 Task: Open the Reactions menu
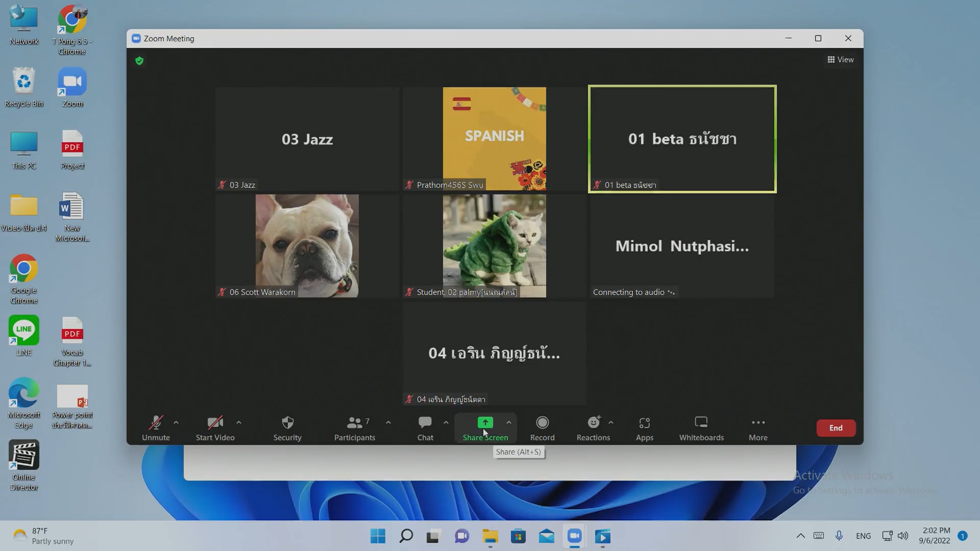(593, 428)
